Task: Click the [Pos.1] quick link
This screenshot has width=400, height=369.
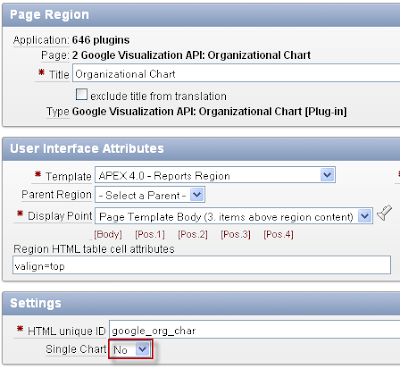Action: [x=150, y=234]
